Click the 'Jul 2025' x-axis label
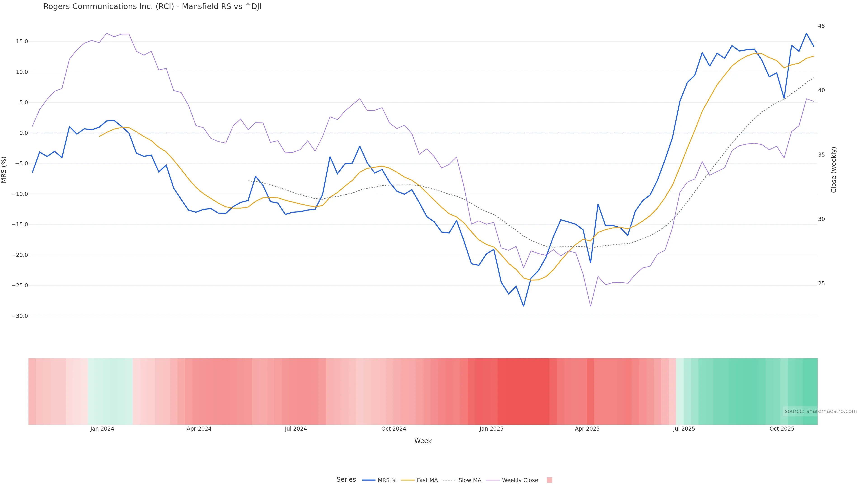 [684, 429]
